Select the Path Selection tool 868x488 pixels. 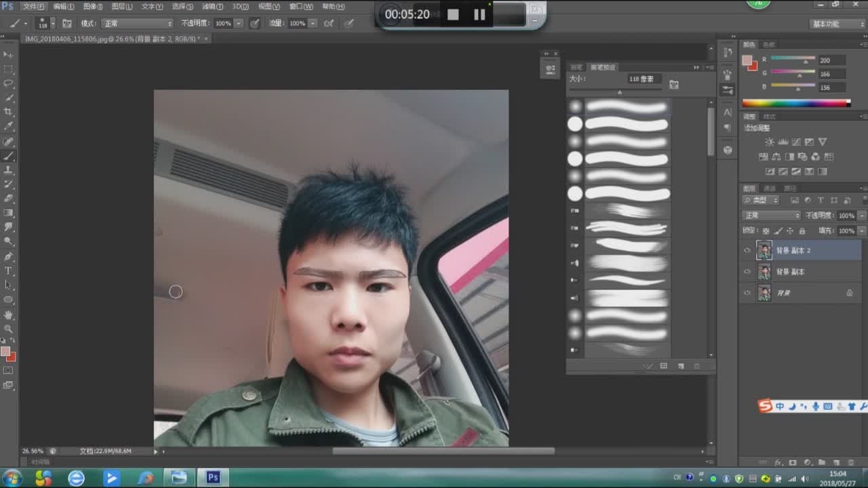(x=9, y=285)
